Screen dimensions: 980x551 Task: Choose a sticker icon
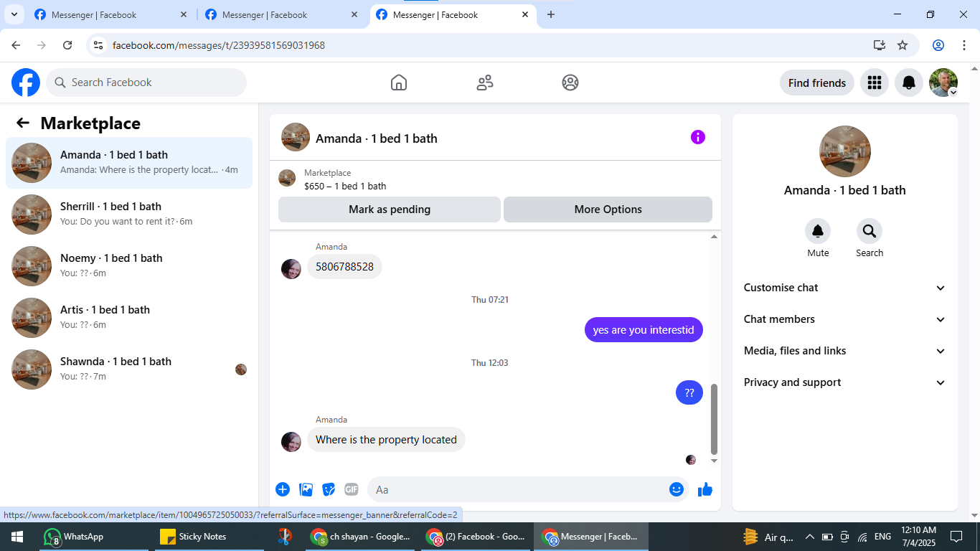click(329, 489)
